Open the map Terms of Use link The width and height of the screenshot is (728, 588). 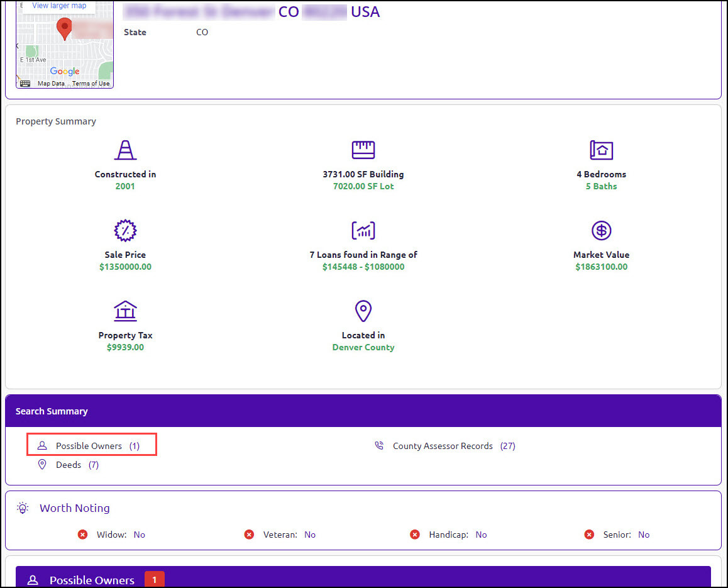[x=91, y=84]
